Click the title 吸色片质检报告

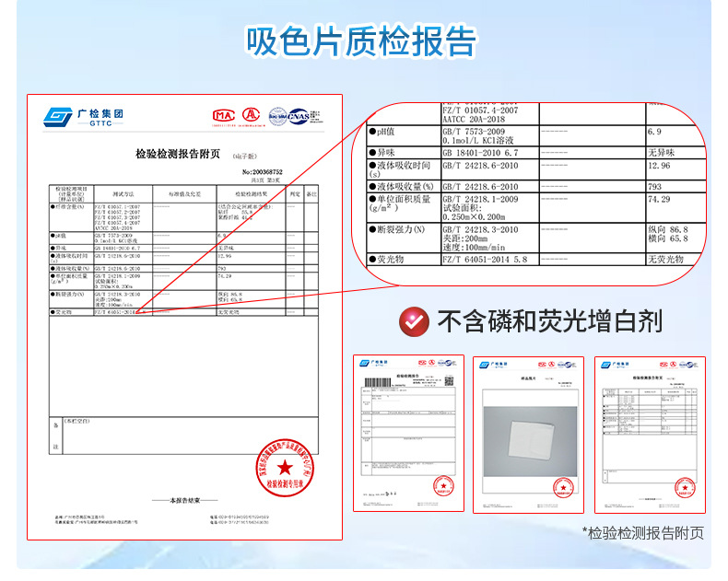(361, 41)
